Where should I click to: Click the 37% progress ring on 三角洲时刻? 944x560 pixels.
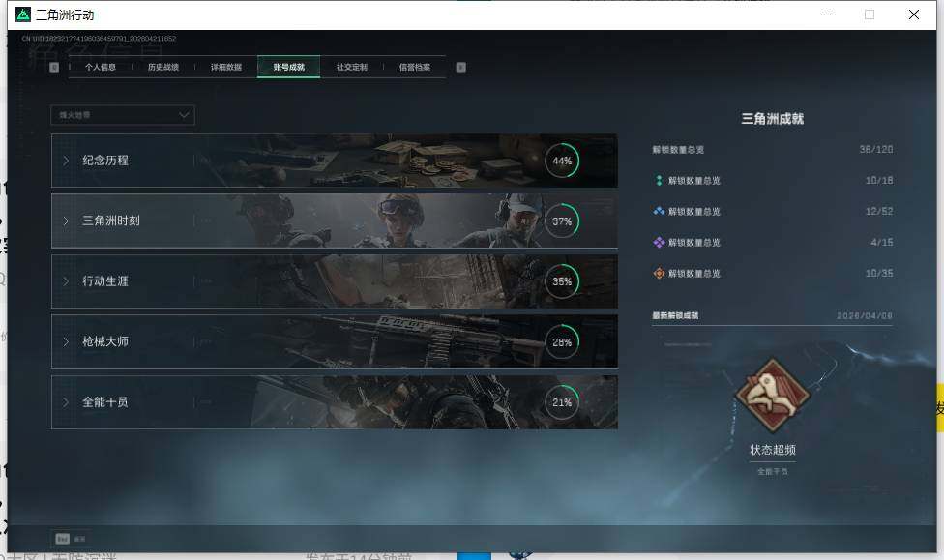click(562, 221)
